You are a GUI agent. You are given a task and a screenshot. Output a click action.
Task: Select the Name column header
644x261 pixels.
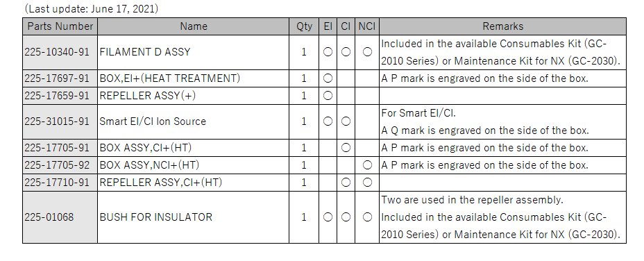[194, 26]
